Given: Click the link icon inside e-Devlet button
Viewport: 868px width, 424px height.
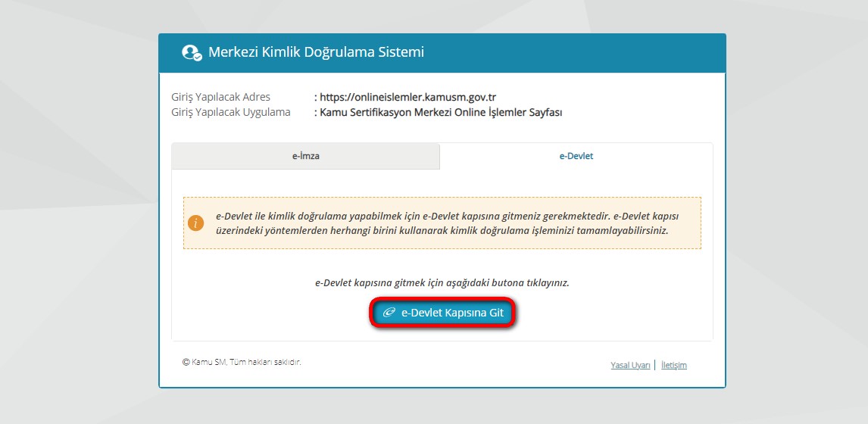Looking at the screenshot, I should 389,312.
